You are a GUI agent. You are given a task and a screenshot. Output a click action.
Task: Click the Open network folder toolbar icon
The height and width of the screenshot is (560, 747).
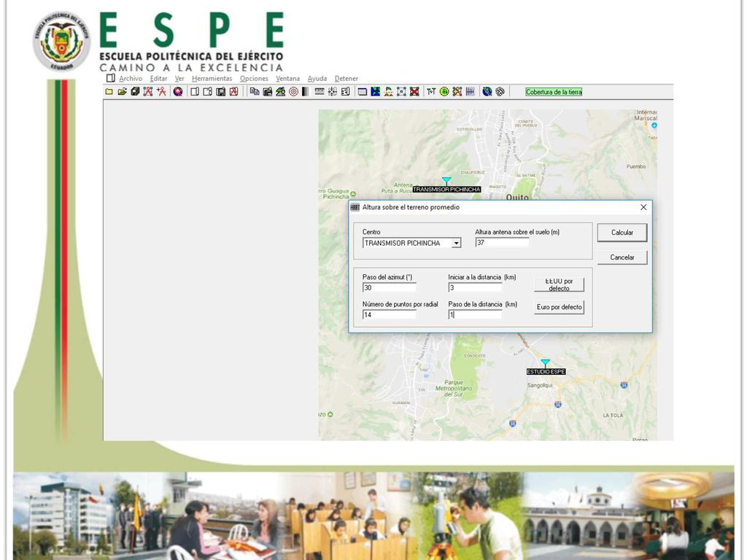pyautogui.click(x=123, y=91)
